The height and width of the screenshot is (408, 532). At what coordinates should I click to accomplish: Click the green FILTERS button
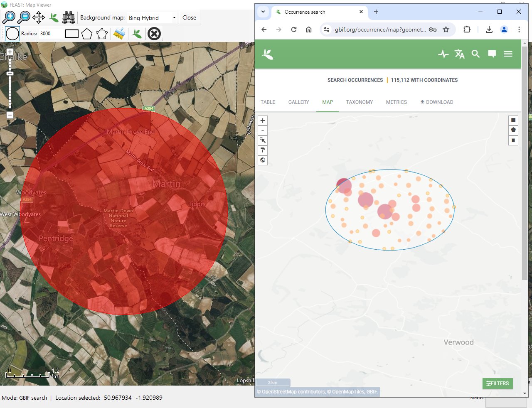498,383
